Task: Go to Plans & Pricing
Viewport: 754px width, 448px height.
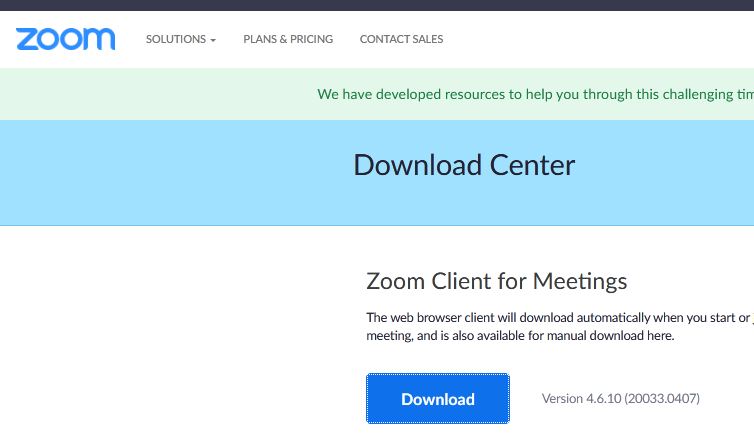Action: click(x=288, y=39)
